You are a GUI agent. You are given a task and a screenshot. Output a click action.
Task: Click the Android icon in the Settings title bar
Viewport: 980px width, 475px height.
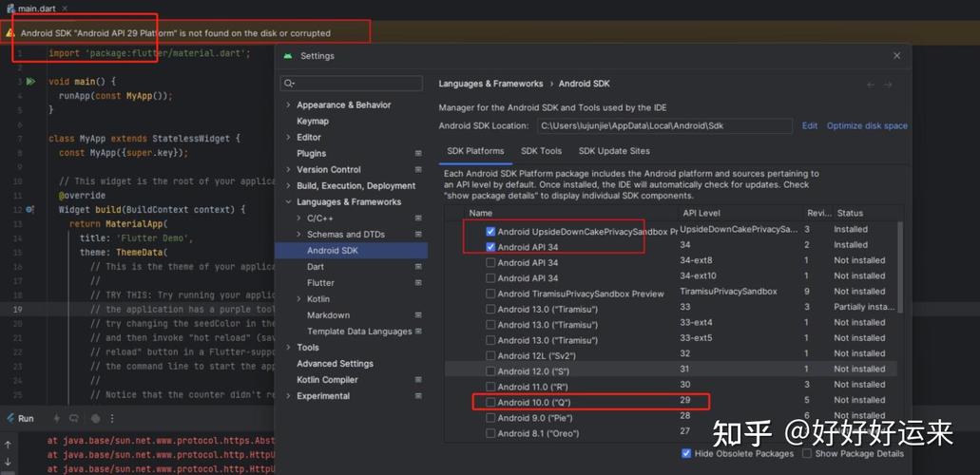(x=287, y=56)
